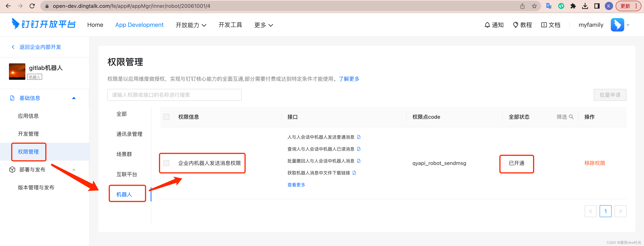
Task: Expand 开放能力 dropdown menu
Action: tap(191, 25)
